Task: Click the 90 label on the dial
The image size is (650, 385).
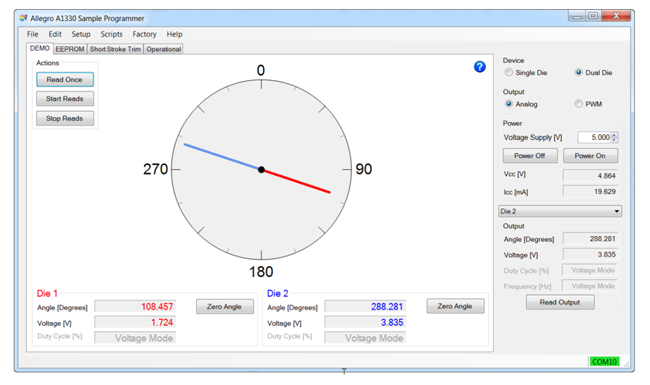Action: click(364, 169)
